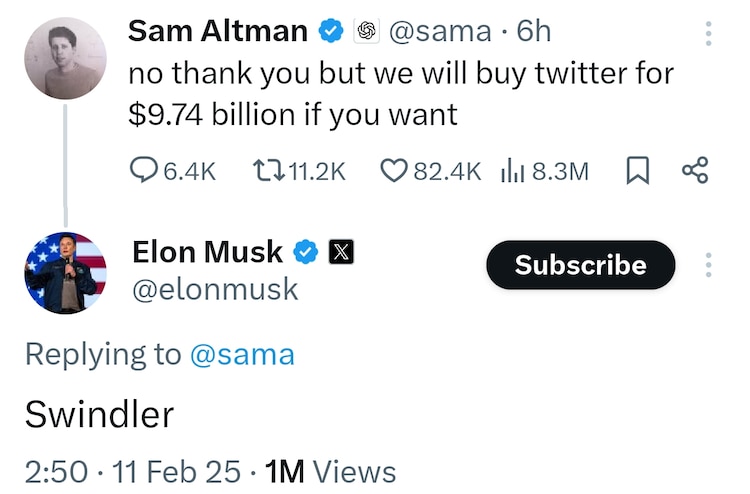This screenshot has height=494, width=750.
Task: Like the tweet with the heart icon
Action: [x=393, y=171]
